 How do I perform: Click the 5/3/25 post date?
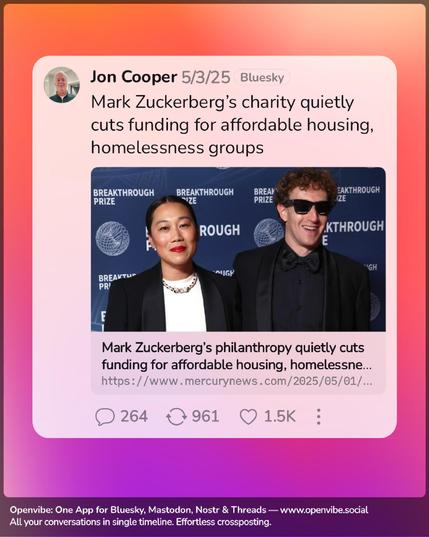point(206,77)
